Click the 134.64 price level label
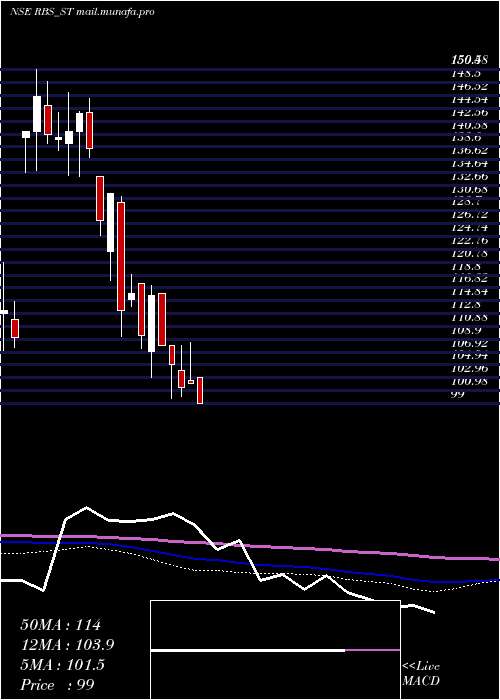Screen dimensions: 500x700 471,164
